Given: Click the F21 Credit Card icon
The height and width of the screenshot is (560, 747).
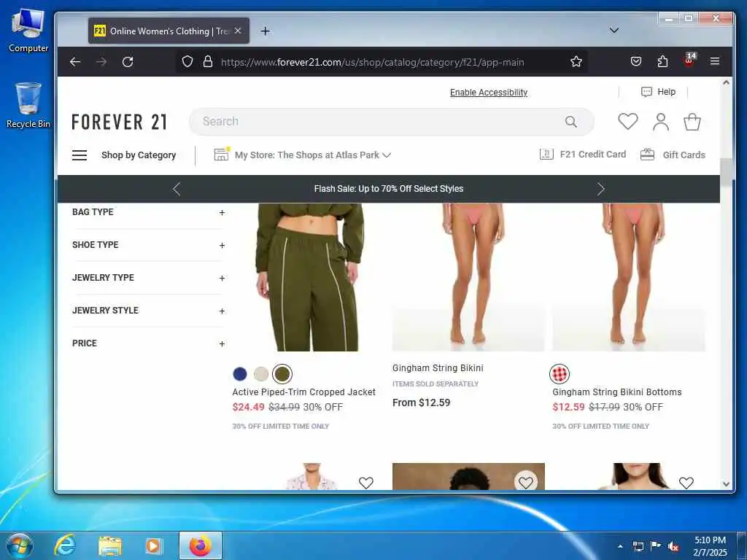Looking at the screenshot, I should [546, 155].
